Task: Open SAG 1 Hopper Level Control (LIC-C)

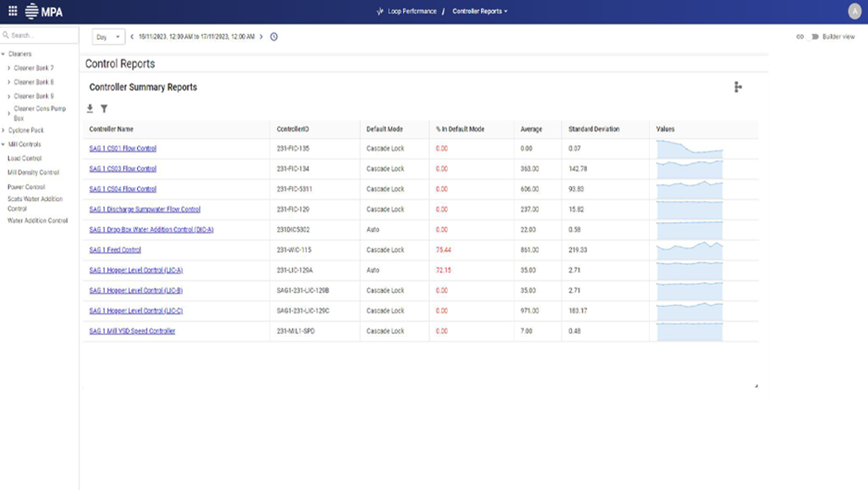Action: (136, 310)
